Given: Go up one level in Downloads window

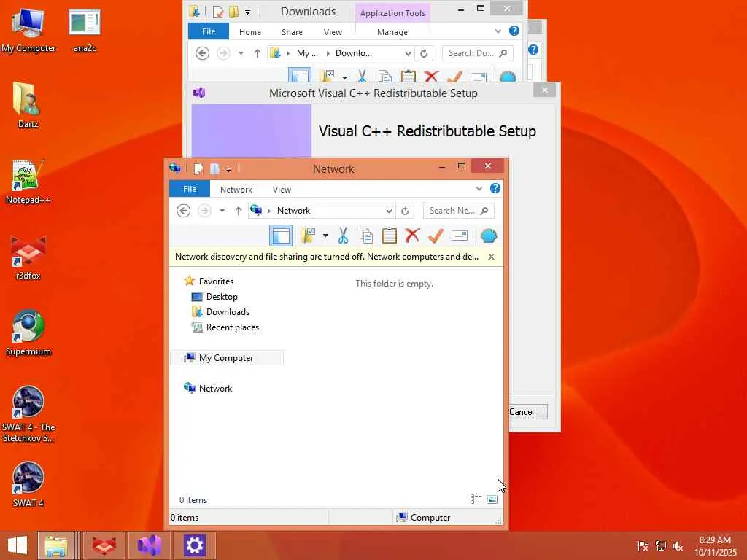Looking at the screenshot, I should (258, 53).
